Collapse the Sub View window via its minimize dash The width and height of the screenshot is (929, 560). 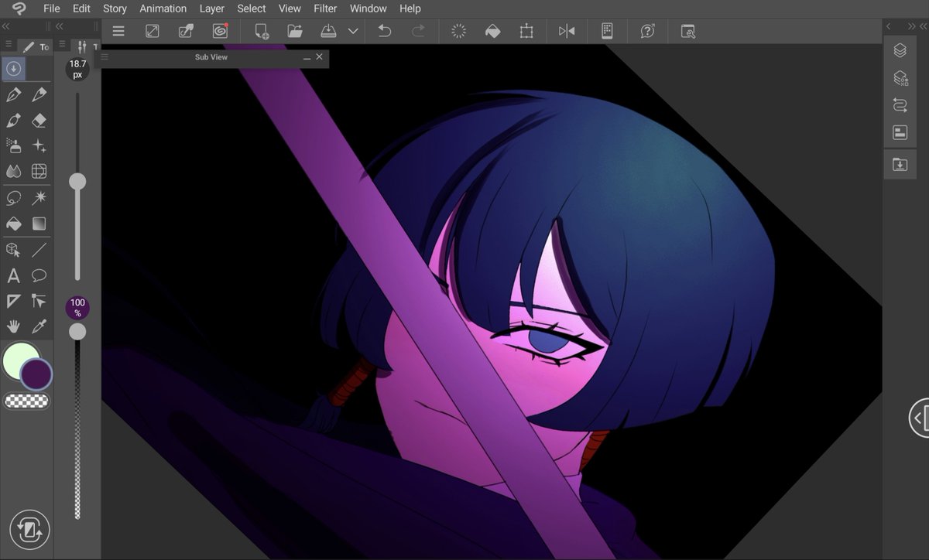307,57
